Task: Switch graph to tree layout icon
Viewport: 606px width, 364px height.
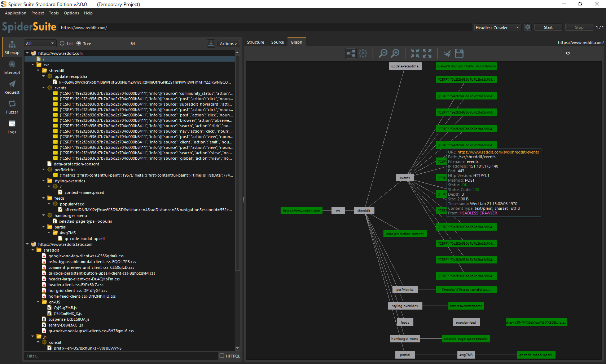Action: coord(351,54)
